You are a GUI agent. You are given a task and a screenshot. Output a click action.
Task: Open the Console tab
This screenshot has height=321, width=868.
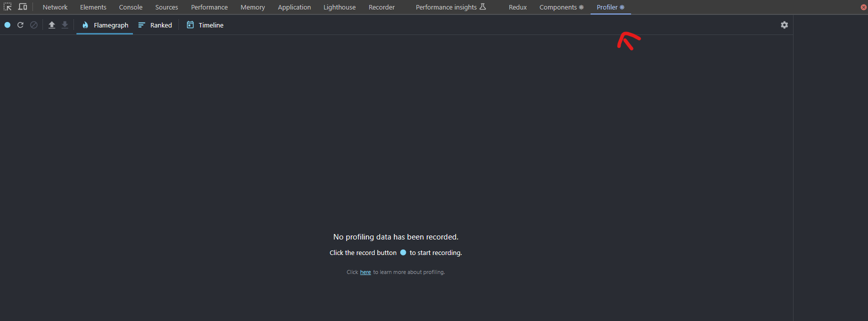(130, 7)
